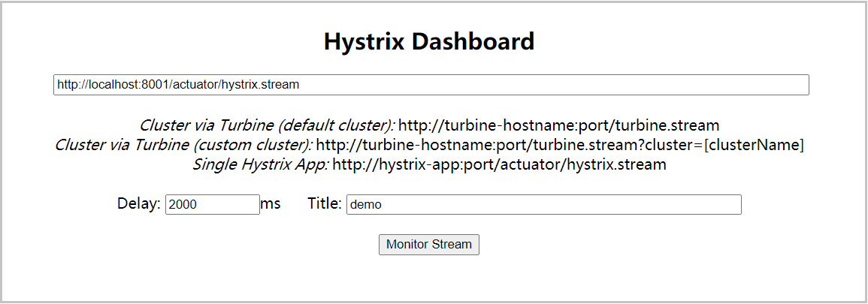Viewport: 868px width, 304px height.
Task: Select the Hystrix Dashboard heading
Action: pos(429,41)
